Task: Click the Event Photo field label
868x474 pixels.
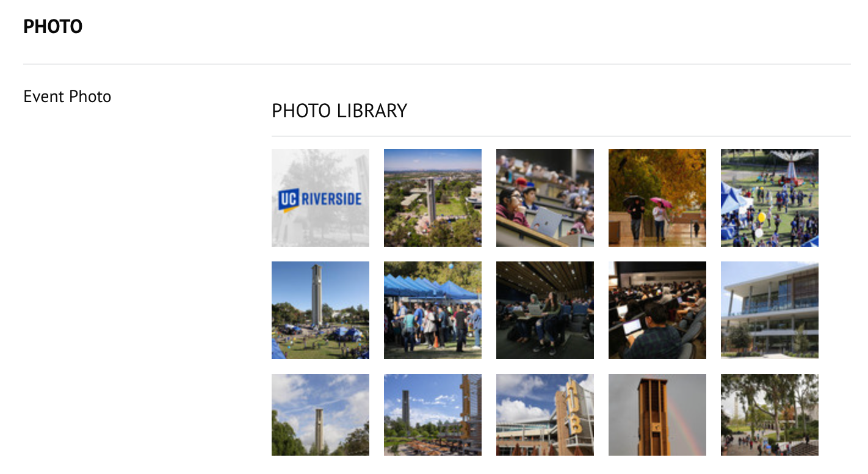Action: pos(67,97)
